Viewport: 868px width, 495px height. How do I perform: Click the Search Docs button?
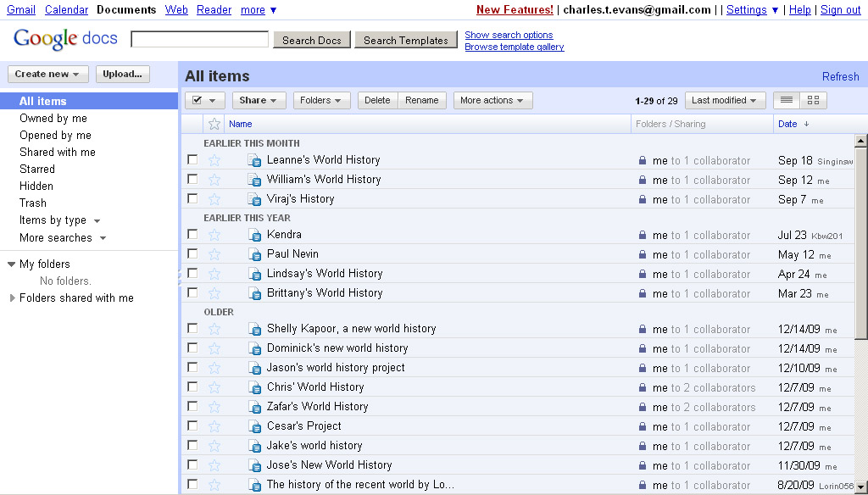[x=312, y=41]
